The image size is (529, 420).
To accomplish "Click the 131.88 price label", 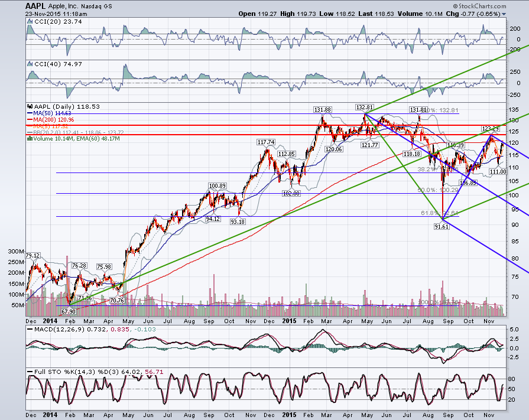I will [x=323, y=109].
